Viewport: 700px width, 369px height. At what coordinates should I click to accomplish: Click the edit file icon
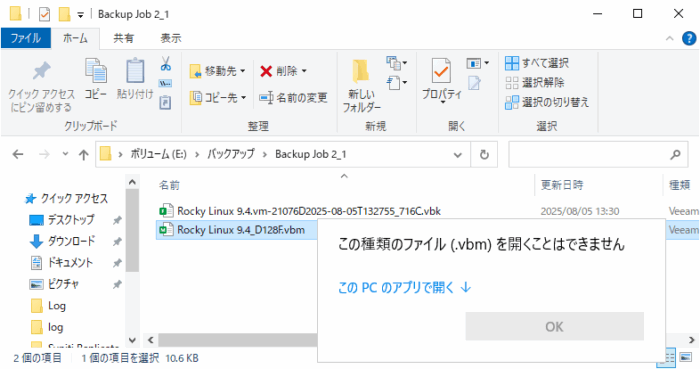click(474, 83)
